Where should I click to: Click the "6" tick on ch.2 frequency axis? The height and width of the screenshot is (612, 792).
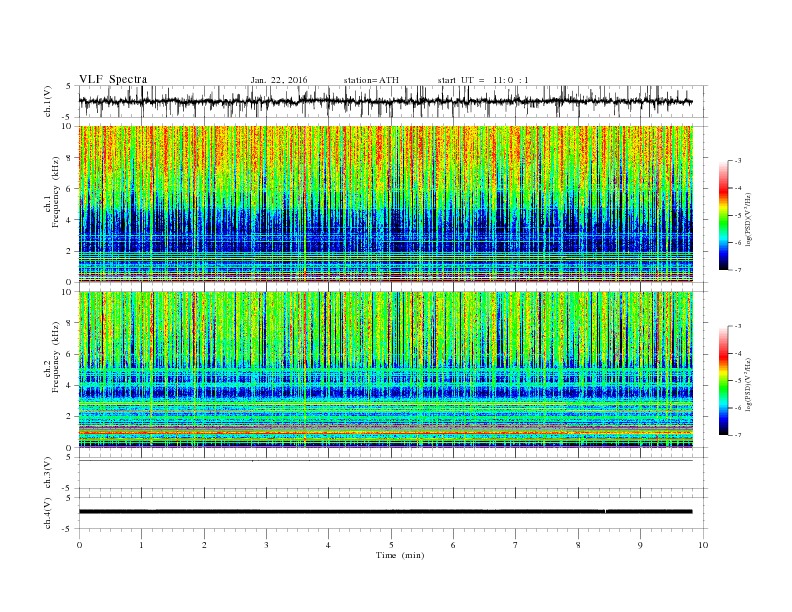coord(70,354)
